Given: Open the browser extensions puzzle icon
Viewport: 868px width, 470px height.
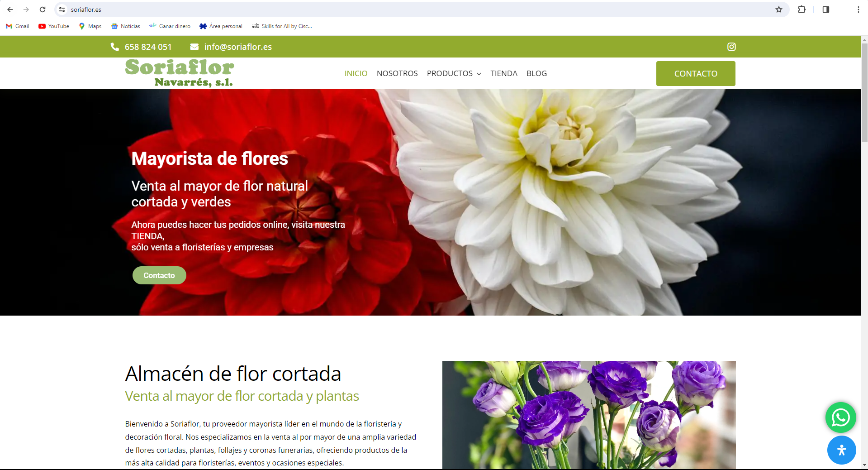Looking at the screenshot, I should pyautogui.click(x=802, y=10).
